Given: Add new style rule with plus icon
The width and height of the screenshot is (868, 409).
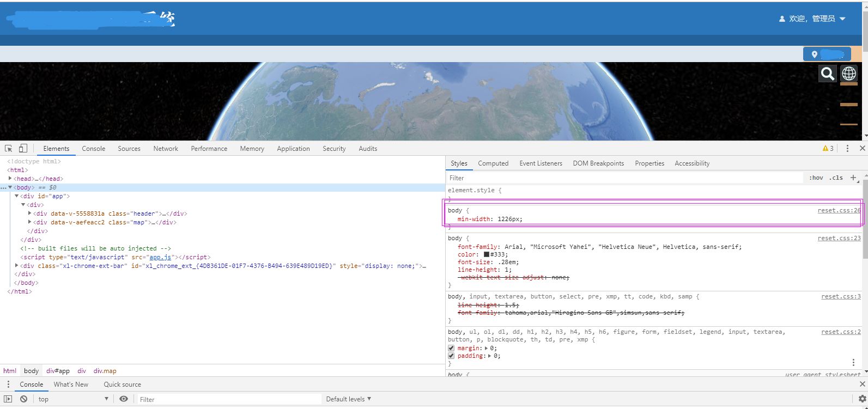Looking at the screenshot, I should pos(853,178).
